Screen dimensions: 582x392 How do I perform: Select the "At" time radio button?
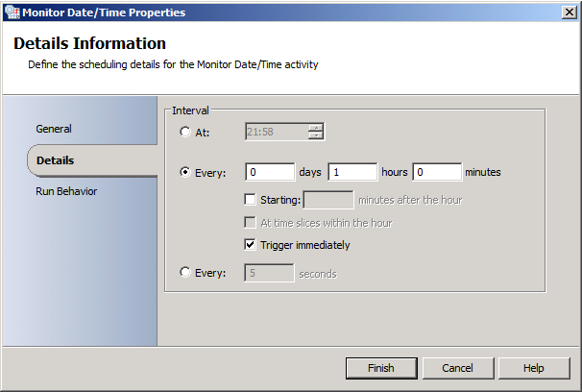coord(185,133)
